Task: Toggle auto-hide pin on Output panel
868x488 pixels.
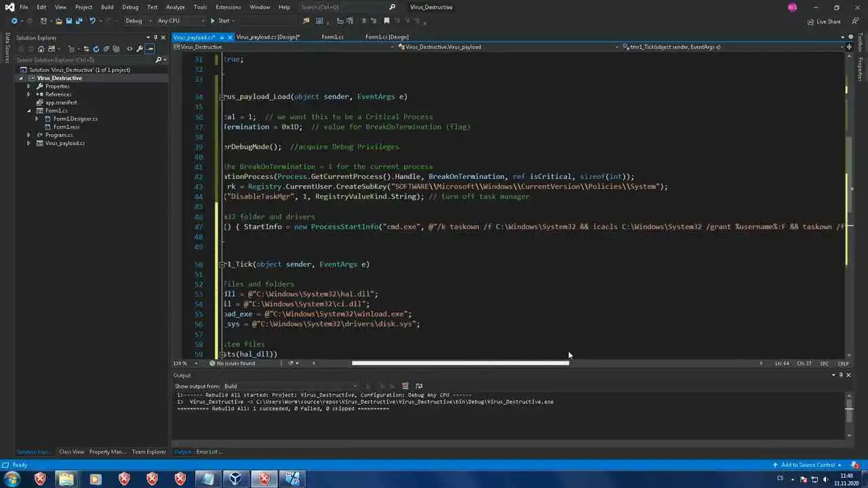Action: (841, 375)
